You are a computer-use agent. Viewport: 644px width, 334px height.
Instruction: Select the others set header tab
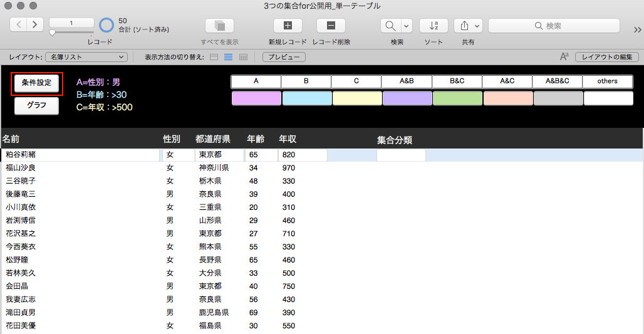608,81
